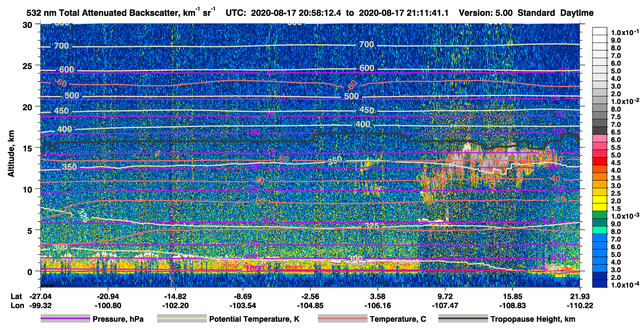Image resolution: width=644 pixels, height=330 pixels.
Task: Select the 'Version: 5.00' text
Action: 486,13
